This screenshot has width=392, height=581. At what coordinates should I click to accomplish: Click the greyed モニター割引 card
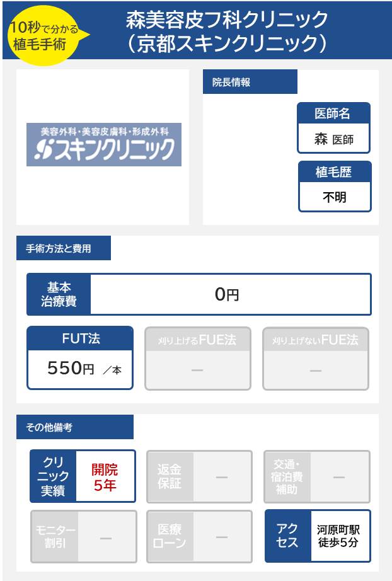[83, 536]
